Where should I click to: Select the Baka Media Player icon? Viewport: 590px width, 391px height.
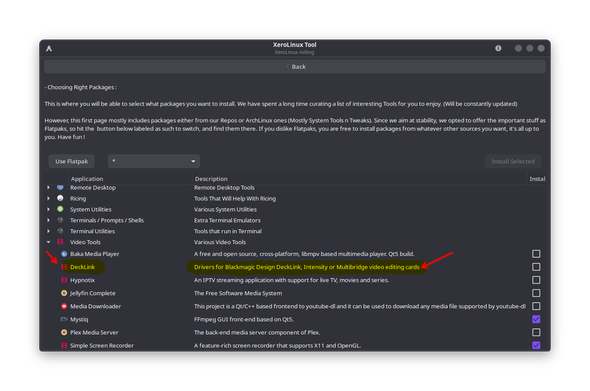pos(64,254)
